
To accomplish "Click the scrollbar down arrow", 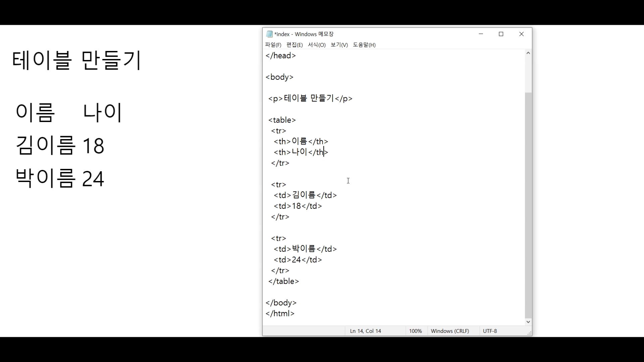I will click(528, 322).
